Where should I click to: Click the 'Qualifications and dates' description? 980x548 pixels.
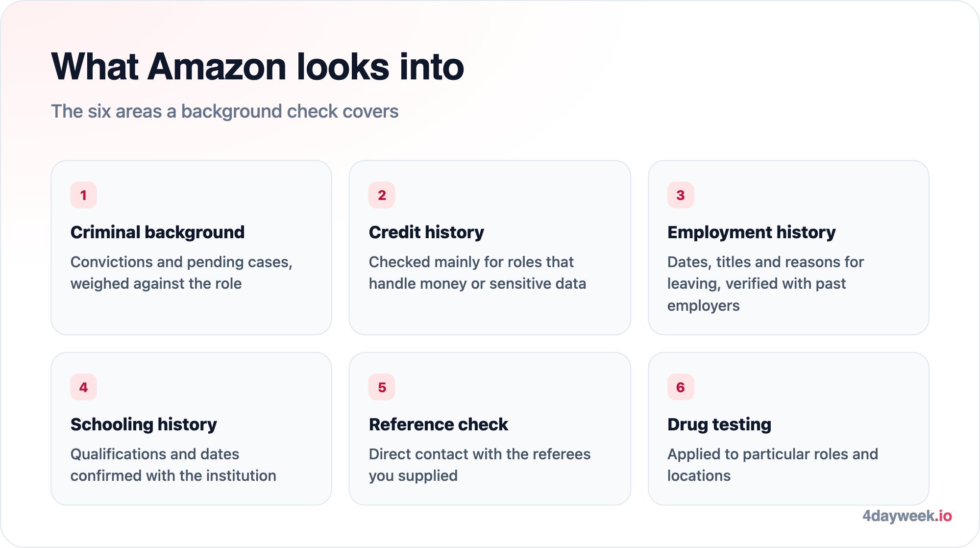[x=173, y=465]
